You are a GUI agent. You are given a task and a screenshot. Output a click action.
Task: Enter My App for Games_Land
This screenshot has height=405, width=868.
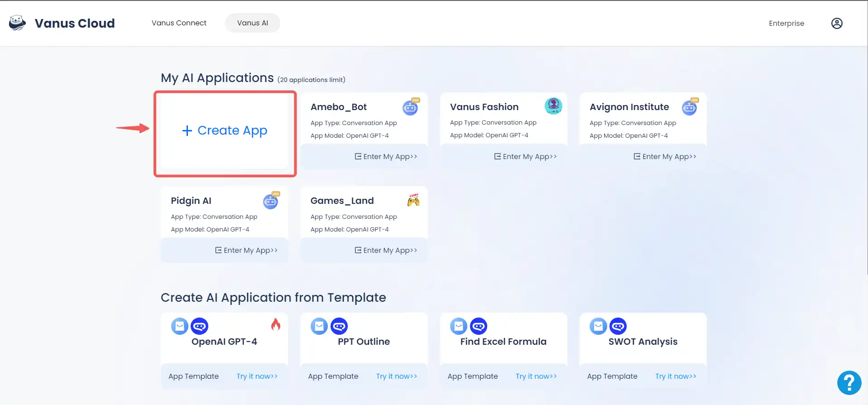point(386,250)
